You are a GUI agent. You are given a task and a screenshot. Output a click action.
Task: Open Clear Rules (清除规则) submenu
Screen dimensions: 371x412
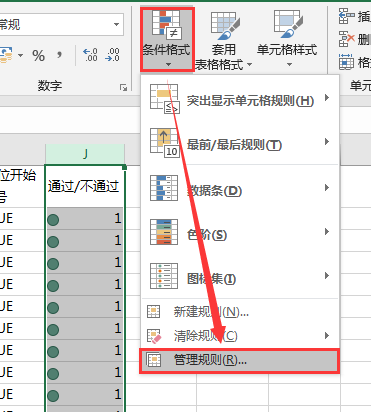240,336
